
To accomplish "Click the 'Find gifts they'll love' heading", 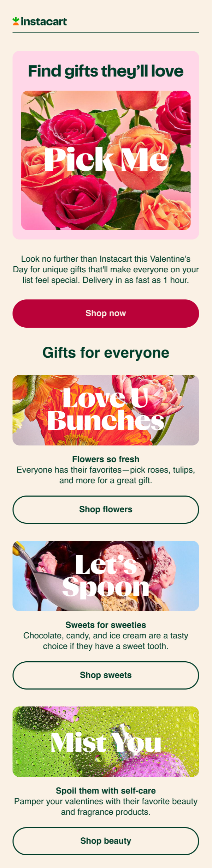I will pyautogui.click(x=106, y=71).
